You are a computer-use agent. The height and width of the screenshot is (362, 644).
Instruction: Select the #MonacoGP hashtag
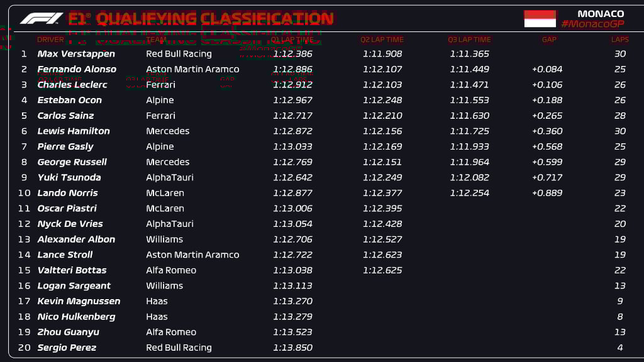(592, 24)
